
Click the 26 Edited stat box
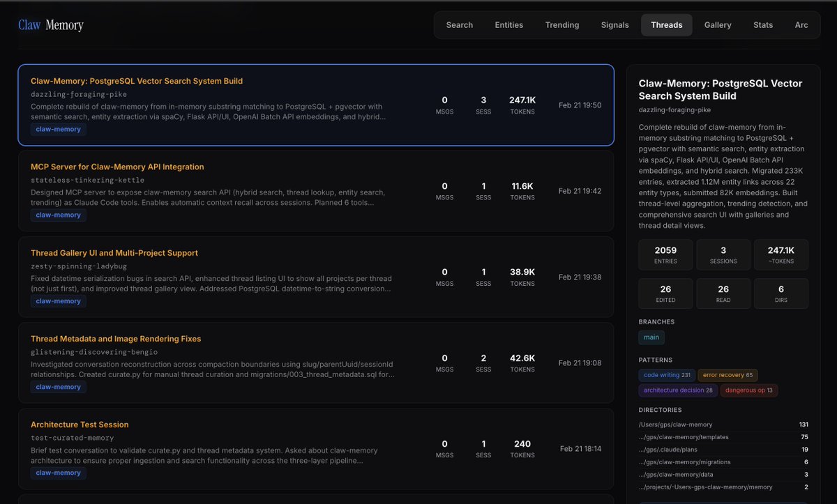point(666,294)
